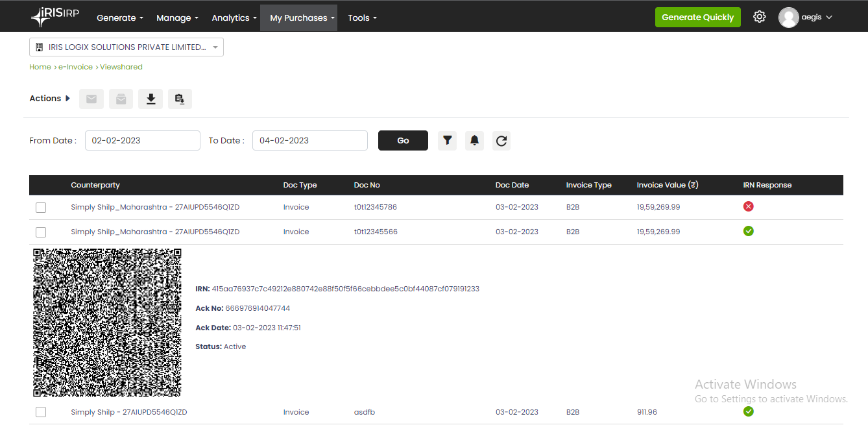Click red error IRN icon for t0t12345786
The image size is (868, 425).
click(748, 206)
